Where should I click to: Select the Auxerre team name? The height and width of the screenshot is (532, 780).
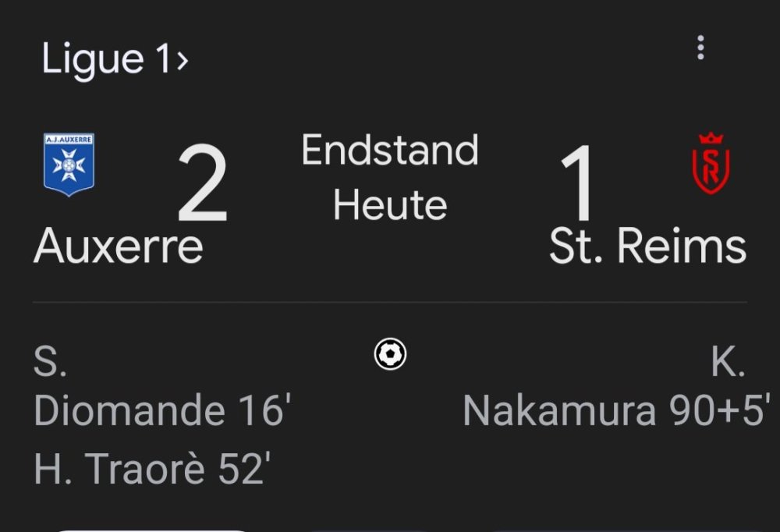click(x=119, y=246)
